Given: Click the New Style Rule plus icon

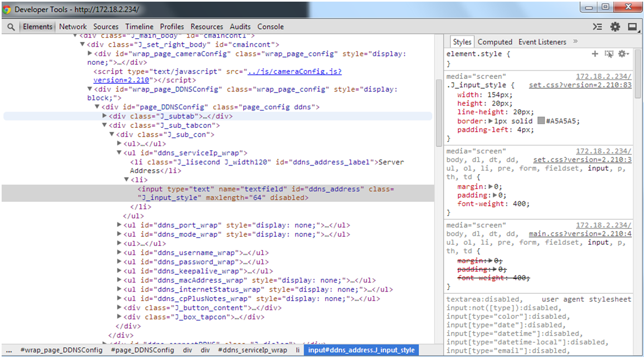Looking at the screenshot, I should click(x=595, y=54).
